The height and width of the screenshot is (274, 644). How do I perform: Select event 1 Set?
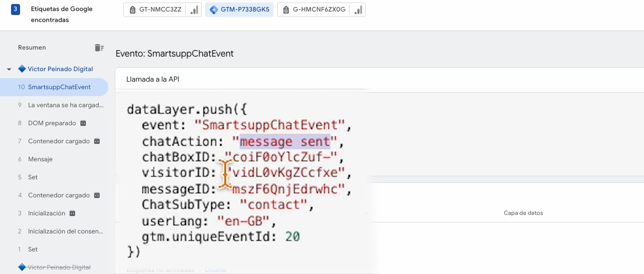coord(54,249)
